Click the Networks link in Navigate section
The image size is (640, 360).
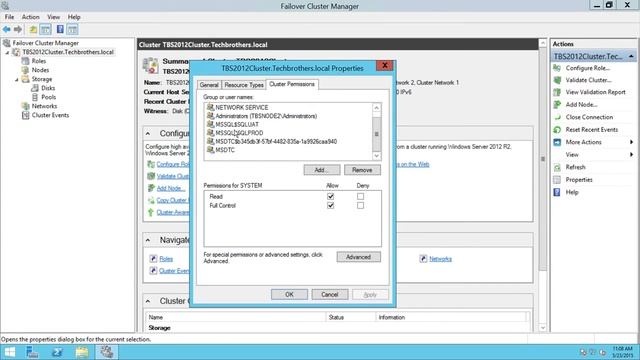click(440, 259)
